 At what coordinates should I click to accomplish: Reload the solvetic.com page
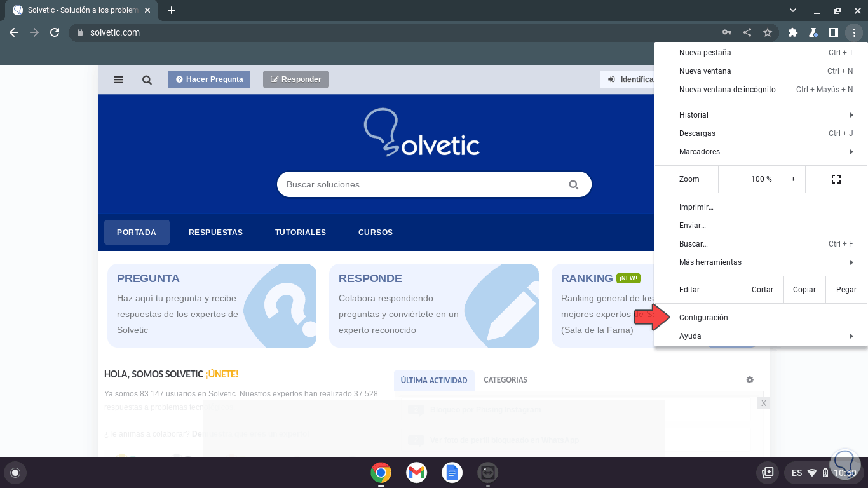55,32
